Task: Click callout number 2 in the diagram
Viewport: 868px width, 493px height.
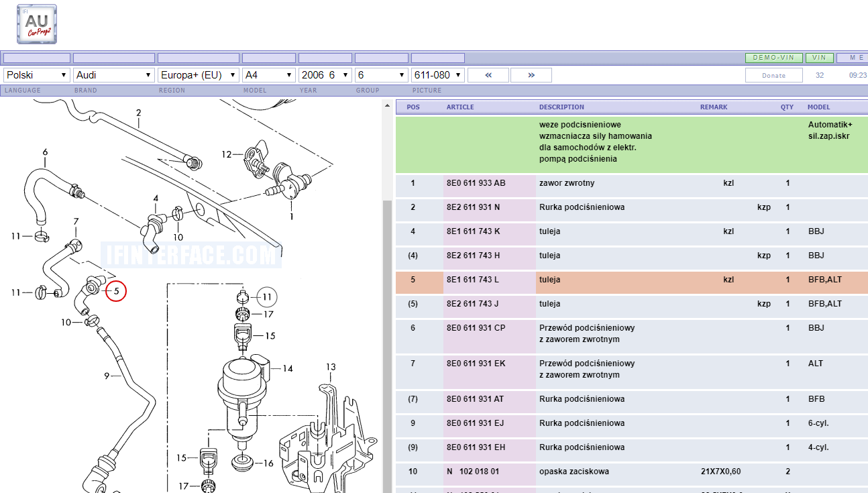Action: (x=139, y=113)
